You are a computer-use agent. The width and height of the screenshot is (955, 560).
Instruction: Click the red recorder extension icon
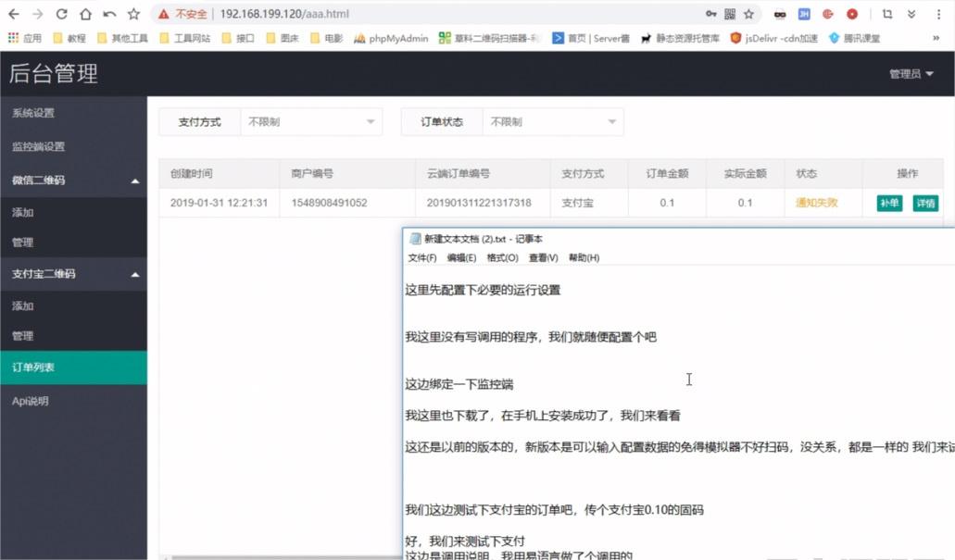point(854,14)
